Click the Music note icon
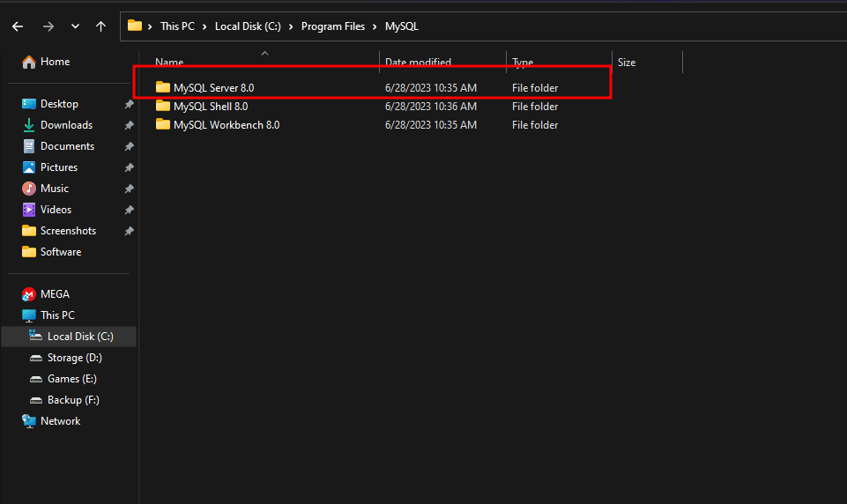This screenshot has width=847, height=504. pos(28,189)
